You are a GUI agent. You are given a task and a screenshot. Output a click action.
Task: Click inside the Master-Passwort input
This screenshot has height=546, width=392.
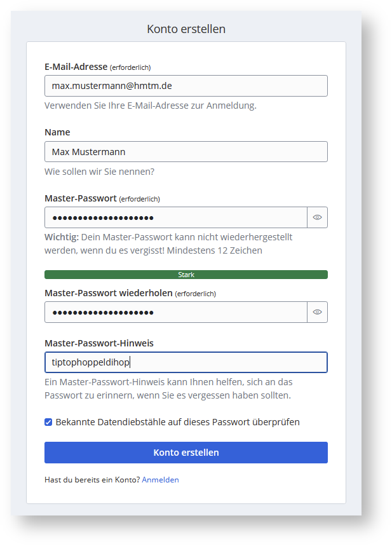tap(175, 217)
